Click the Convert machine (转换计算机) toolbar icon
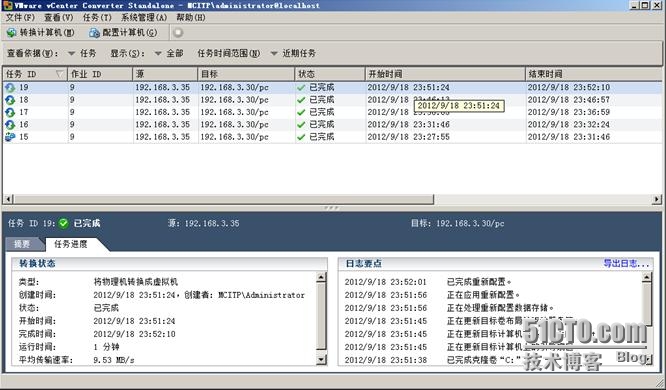 pyautogui.click(x=11, y=33)
